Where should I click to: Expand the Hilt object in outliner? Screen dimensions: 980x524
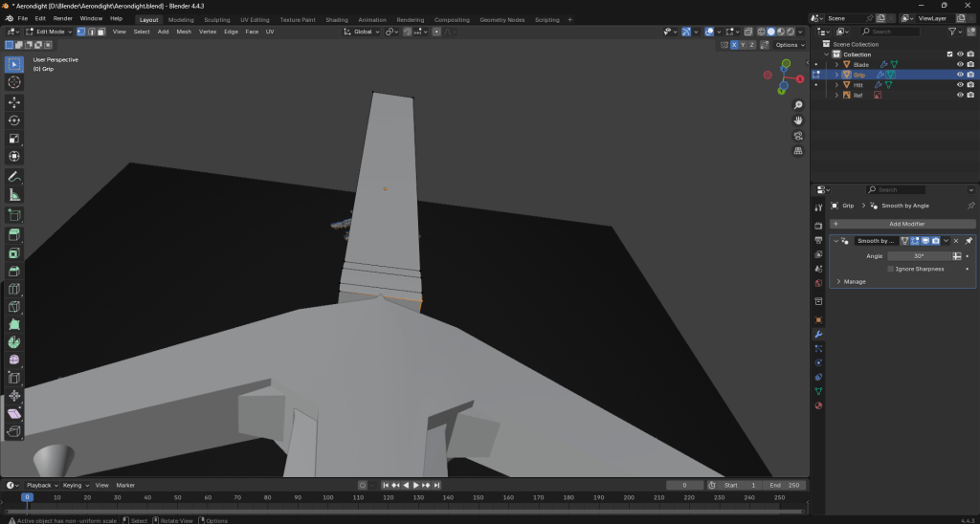[x=835, y=85]
